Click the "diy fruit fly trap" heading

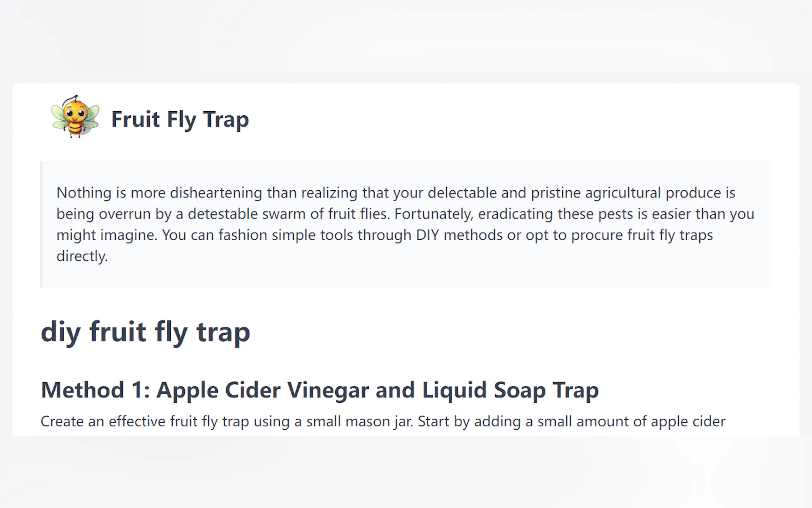(x=145, y=332)
